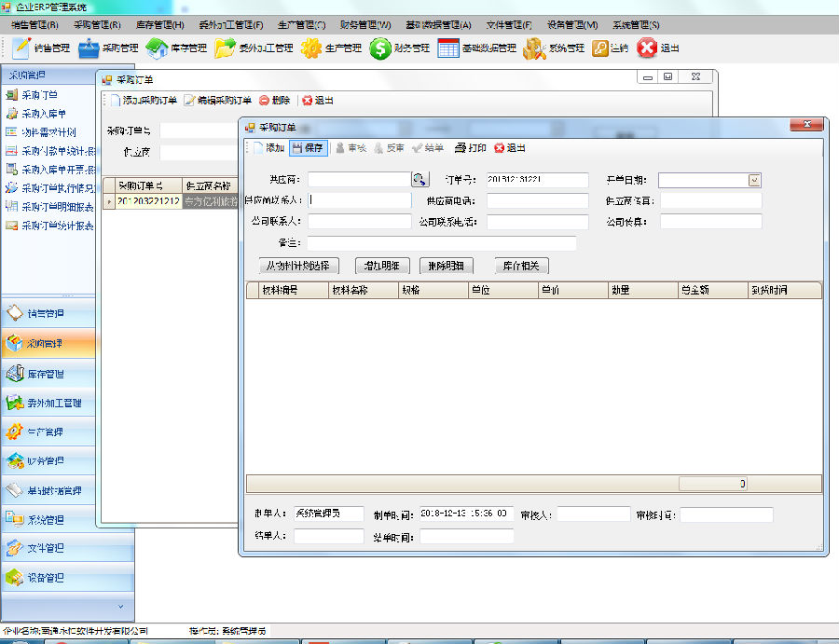Screen dimensions: 839x644
Task: Click 退出 in the background 采购订单 list window
Action: tap(318, 101)
